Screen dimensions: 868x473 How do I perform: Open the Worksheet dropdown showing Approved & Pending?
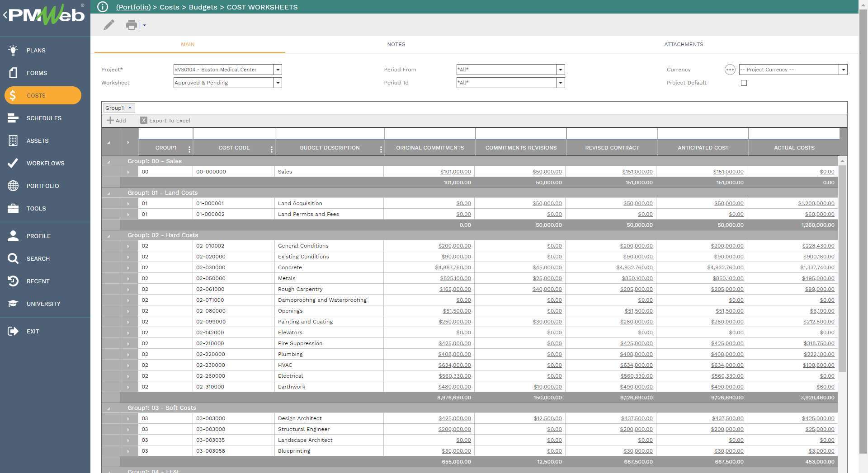pyautogui.click(x=278, y=83)
